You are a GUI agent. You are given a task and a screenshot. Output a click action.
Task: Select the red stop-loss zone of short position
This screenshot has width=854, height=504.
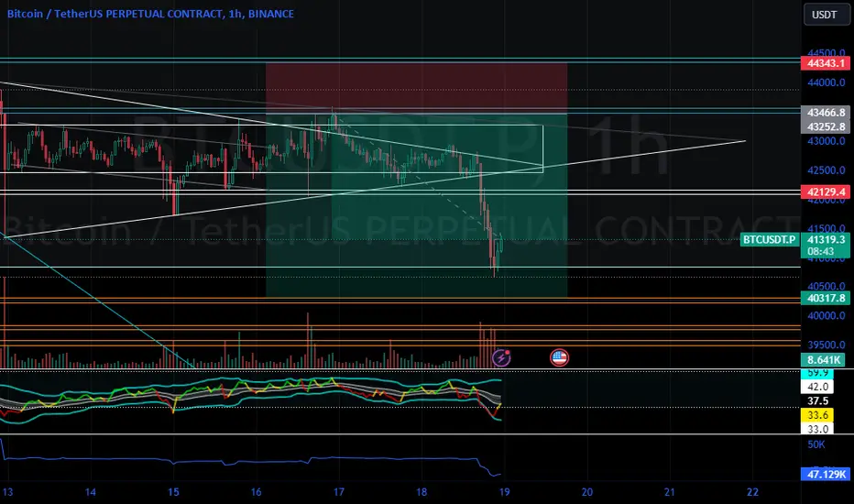coord(417,89)
